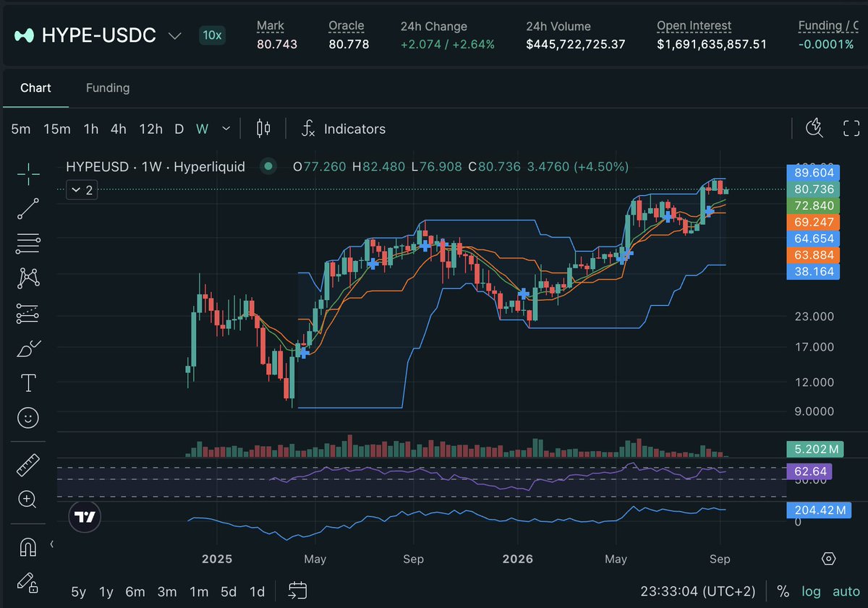Select the 15m timeframe
This screenshot has width=868, height=608.
pyautogui.click(x=56, y=129)
